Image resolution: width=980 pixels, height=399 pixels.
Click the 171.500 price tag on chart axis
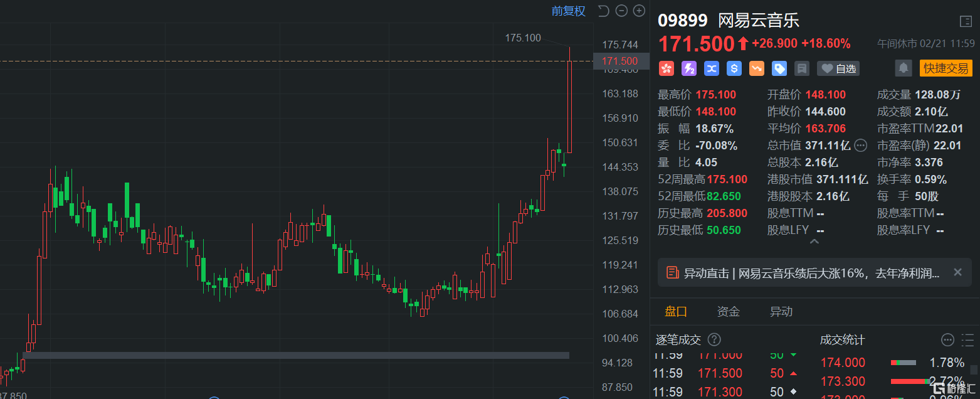[620, 61]
